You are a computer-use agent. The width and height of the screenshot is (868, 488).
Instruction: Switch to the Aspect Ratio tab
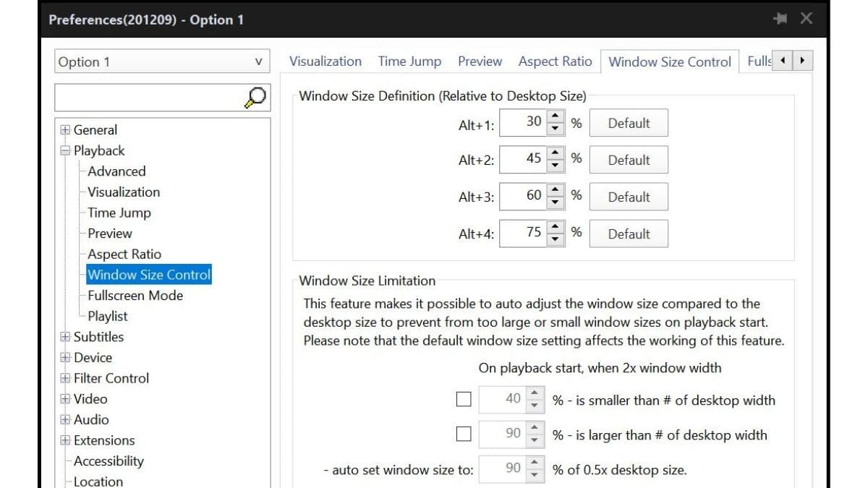(x=555, y=61)
